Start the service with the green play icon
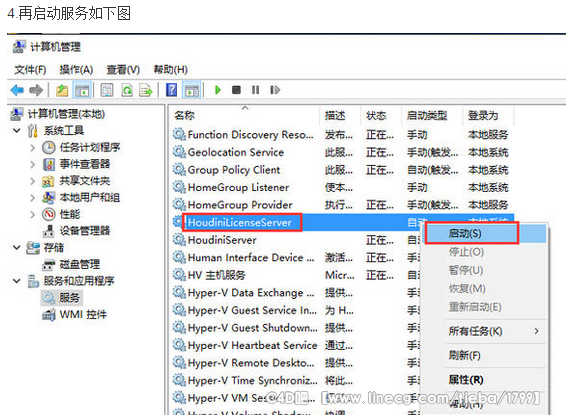This screenshot has width=566, height=415. tap(218, 90)
